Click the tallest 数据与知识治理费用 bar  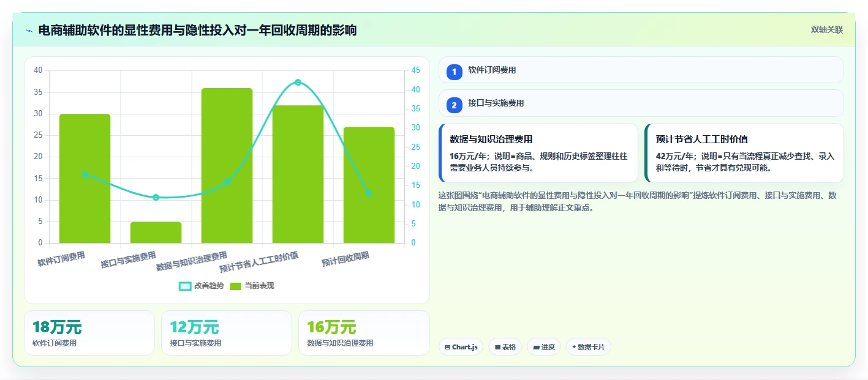(227, 166)
